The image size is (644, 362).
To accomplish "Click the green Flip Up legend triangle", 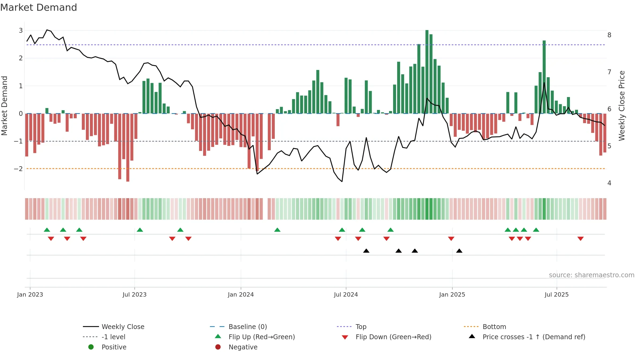I will pos(218,336).
